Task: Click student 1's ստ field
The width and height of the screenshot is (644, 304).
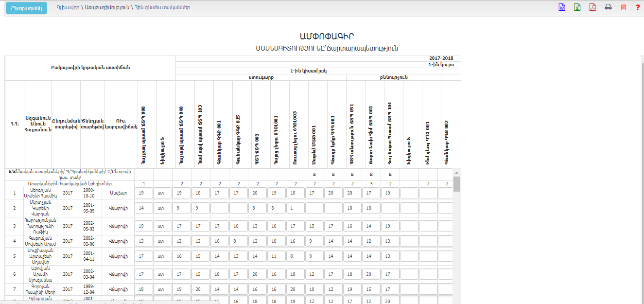Action: [163, 193]
